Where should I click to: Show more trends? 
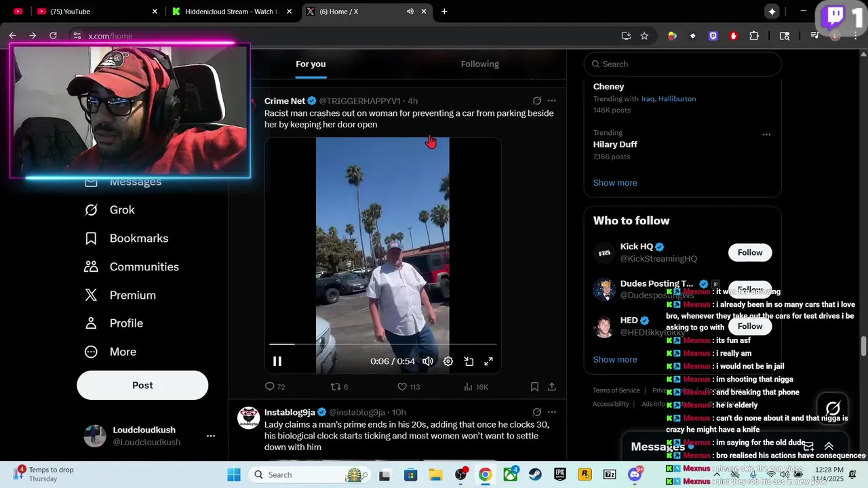615,183
